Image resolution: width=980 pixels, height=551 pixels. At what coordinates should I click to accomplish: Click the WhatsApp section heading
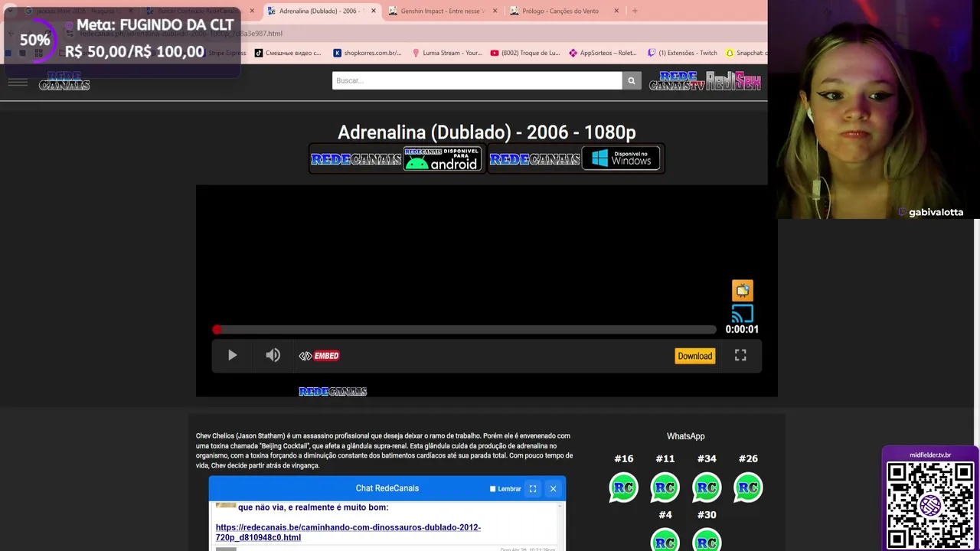coord(685,436)
